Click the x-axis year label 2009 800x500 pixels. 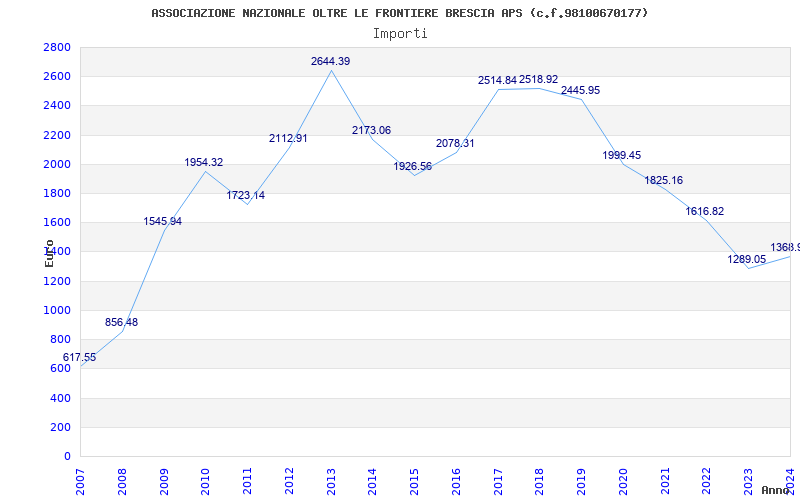[164, 482]
